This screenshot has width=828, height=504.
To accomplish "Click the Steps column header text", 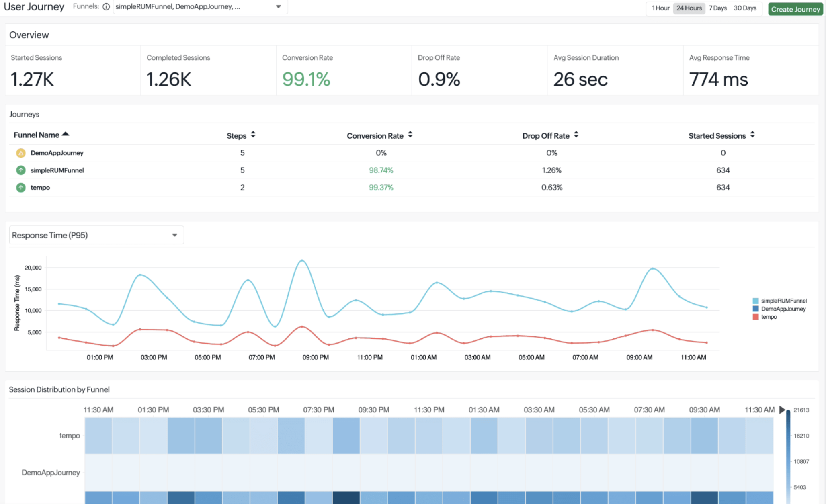I will click(236, 136).
